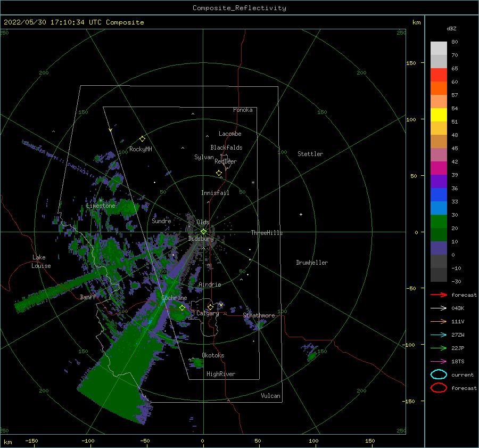Viewport: 479px width, 448px height.
Task: Click the yellow diamond marker below RedDeer
Action: click(x=219, y=173)
